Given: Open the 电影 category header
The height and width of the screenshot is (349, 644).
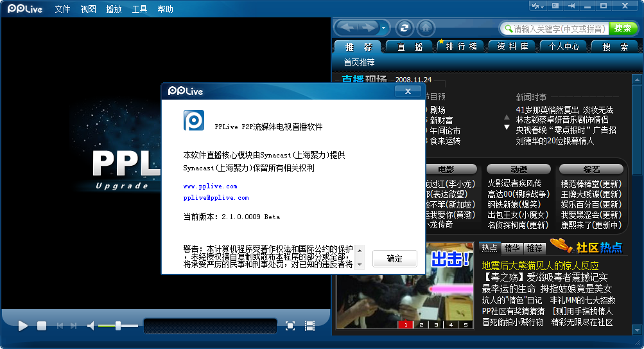Looking at the screenshot, I should point(451,169).
